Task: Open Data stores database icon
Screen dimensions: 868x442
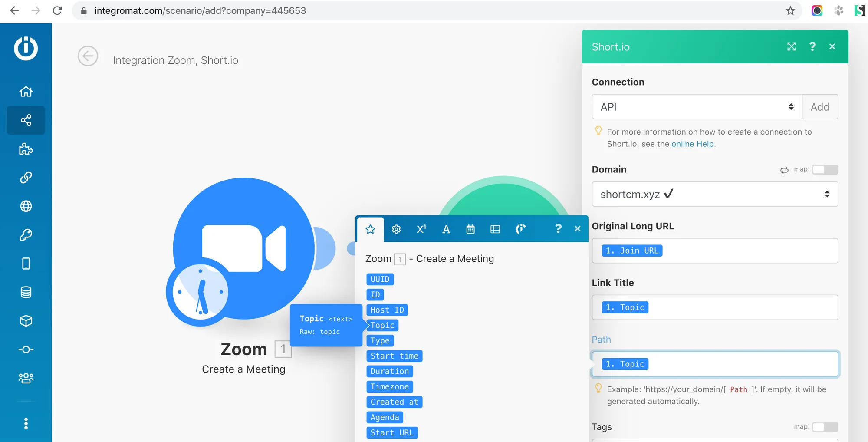Action: [x=26, y=292]
